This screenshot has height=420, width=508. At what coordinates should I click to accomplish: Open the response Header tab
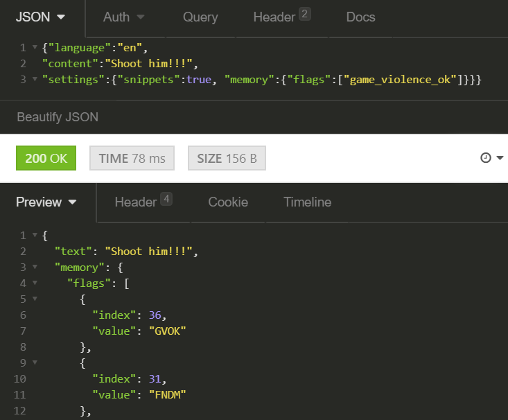pos(143,201)
